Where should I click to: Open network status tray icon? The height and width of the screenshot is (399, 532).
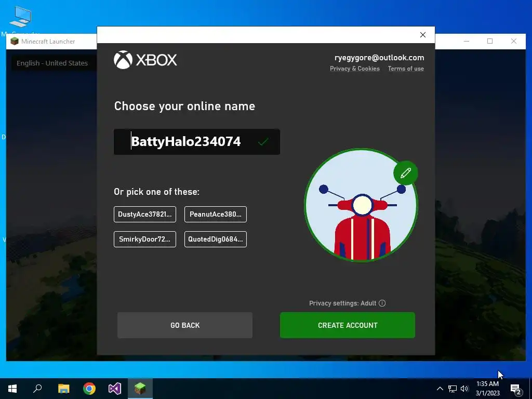pos(453,389)
